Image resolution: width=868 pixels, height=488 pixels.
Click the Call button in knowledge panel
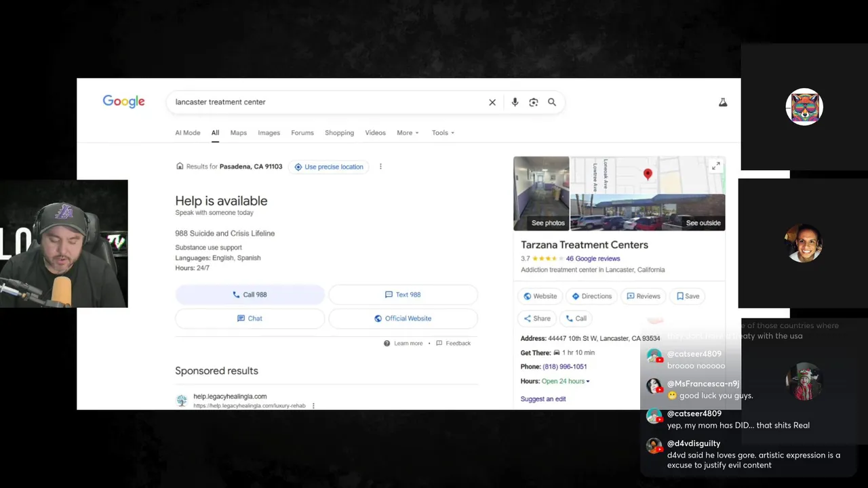click(x=576, y=319)
